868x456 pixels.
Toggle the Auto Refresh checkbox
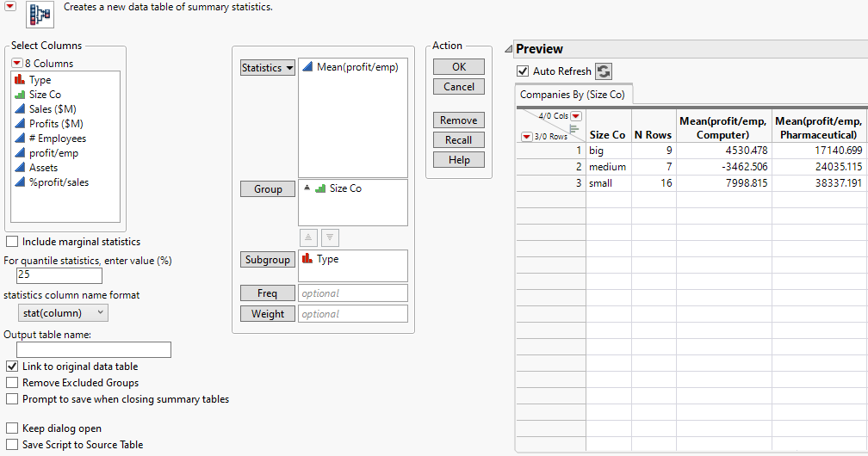click(523, 71)
